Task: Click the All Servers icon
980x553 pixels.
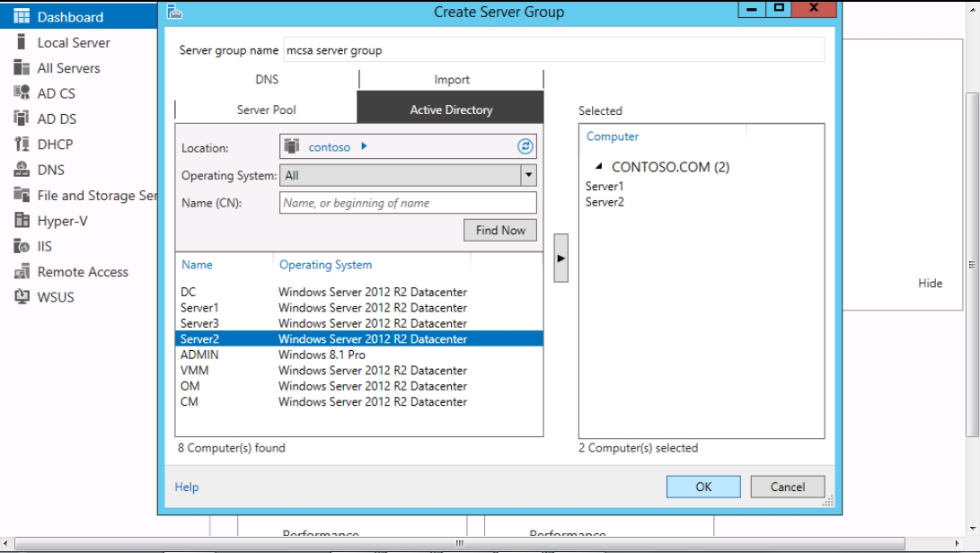Action: pos(22,67)
